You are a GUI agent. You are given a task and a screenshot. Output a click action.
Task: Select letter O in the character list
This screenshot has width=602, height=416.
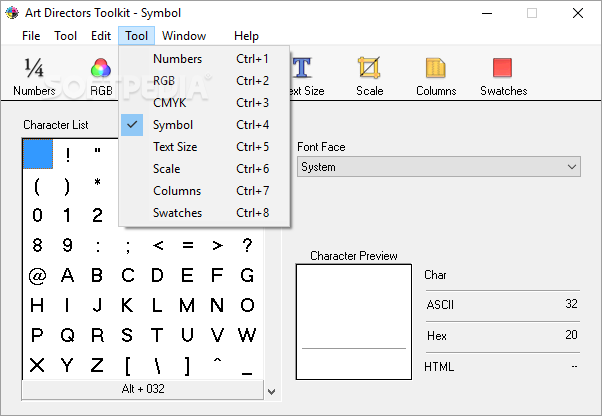(247, 305)
